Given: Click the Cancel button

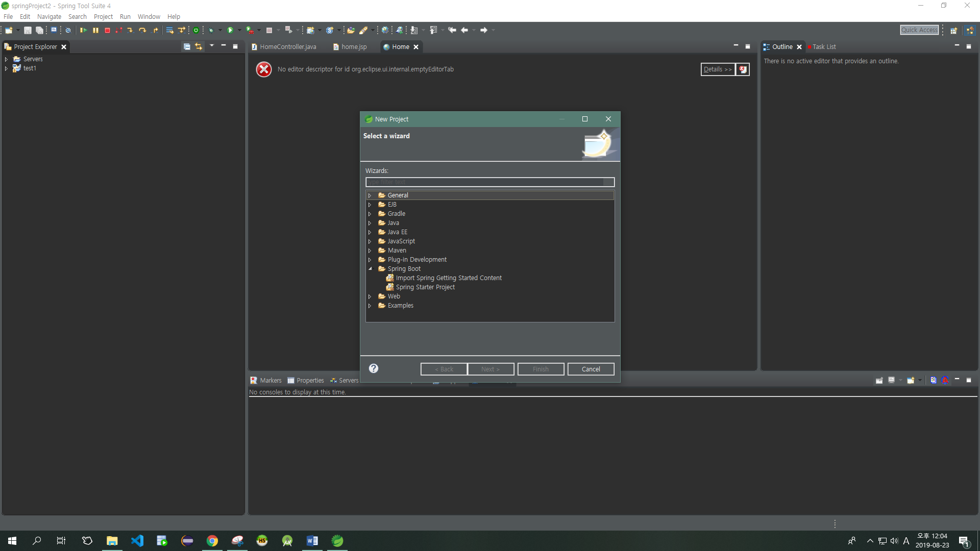Looking at the screenshot, I should [x=591, y=369].
